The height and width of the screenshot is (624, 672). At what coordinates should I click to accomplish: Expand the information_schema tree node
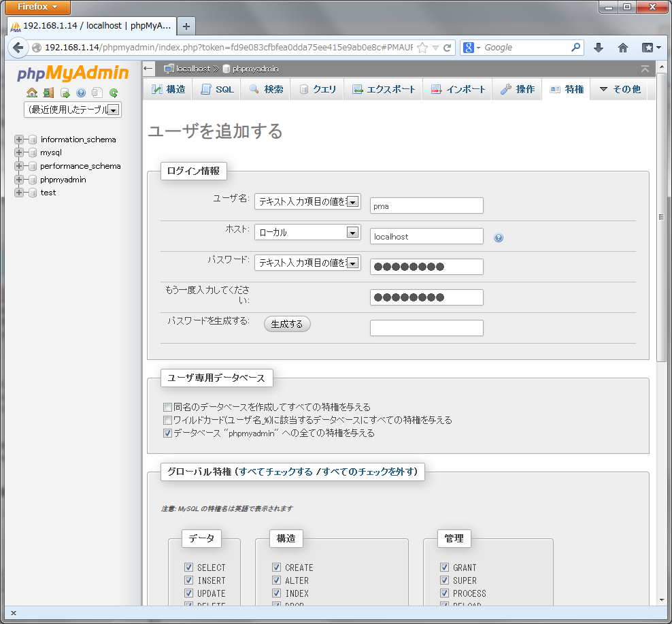(18, 139)
